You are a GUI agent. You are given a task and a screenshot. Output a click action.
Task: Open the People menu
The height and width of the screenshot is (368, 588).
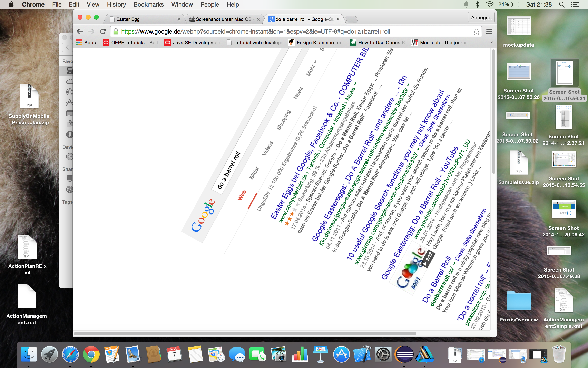[210, 4]
